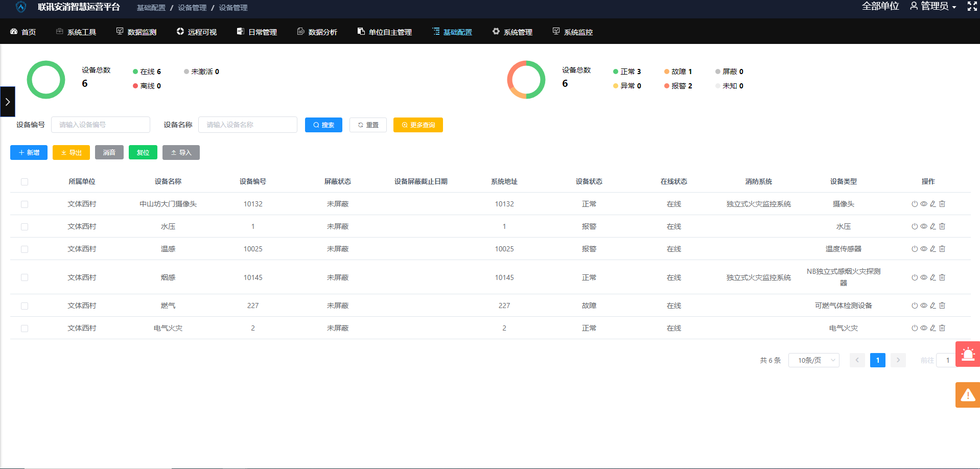Go to next page arrow
Viewport: 980px width, 469px height.
click(x=898, y=360)
